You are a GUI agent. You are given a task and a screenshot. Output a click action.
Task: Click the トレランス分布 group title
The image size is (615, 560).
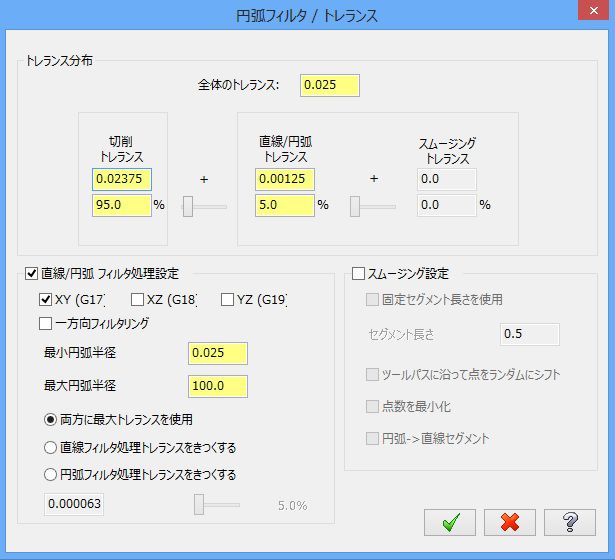(59, 61)
